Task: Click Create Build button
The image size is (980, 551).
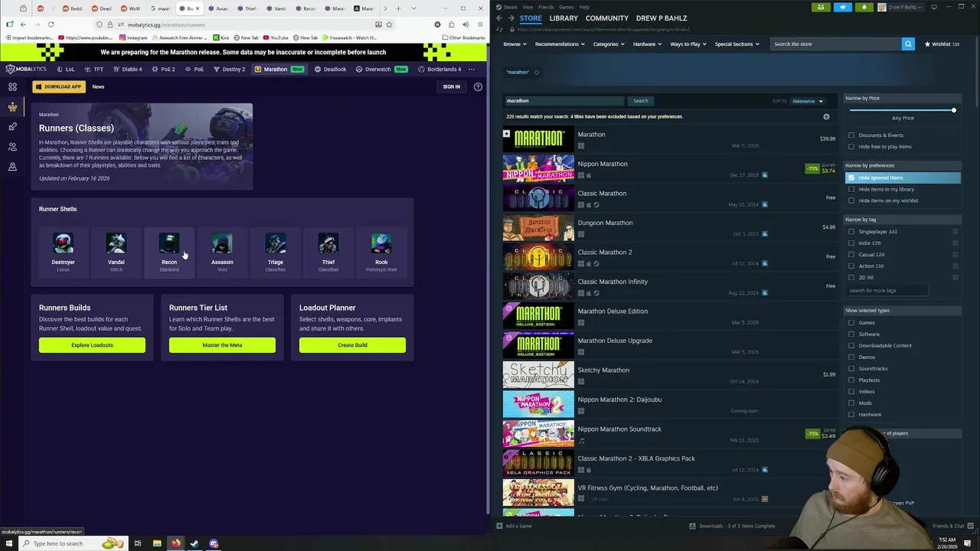Action: click(352, 345)
